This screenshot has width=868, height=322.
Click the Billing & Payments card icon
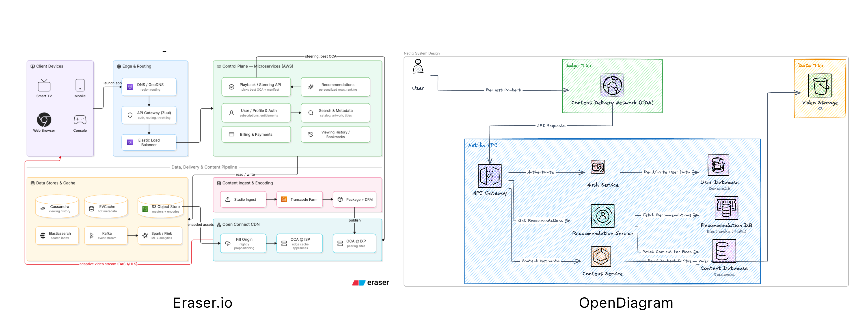231,134
